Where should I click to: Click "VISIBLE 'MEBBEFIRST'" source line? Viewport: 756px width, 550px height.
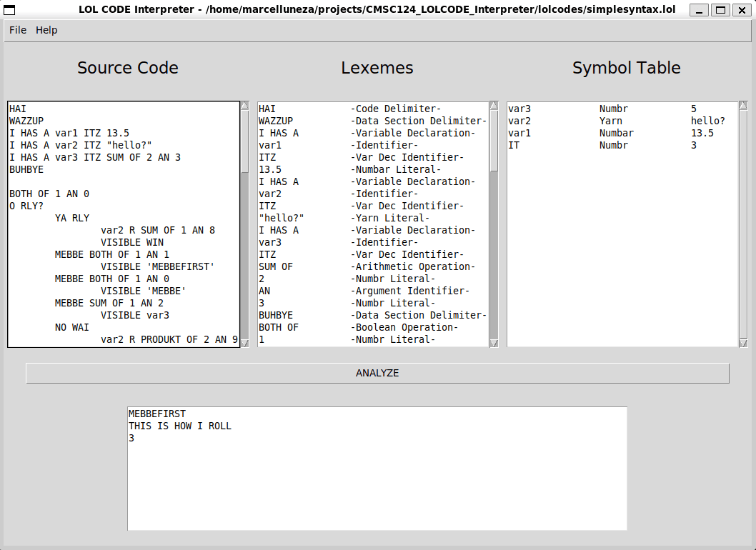[x=158, y=266]
